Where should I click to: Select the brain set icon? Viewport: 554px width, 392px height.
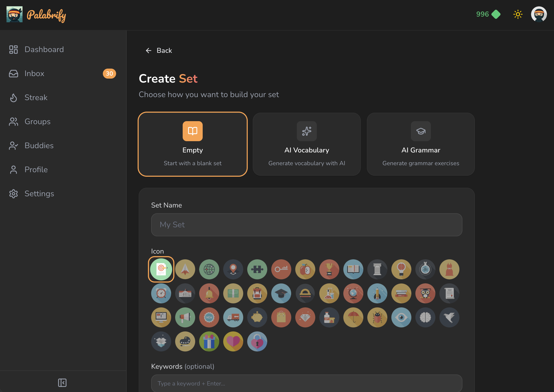425,317
